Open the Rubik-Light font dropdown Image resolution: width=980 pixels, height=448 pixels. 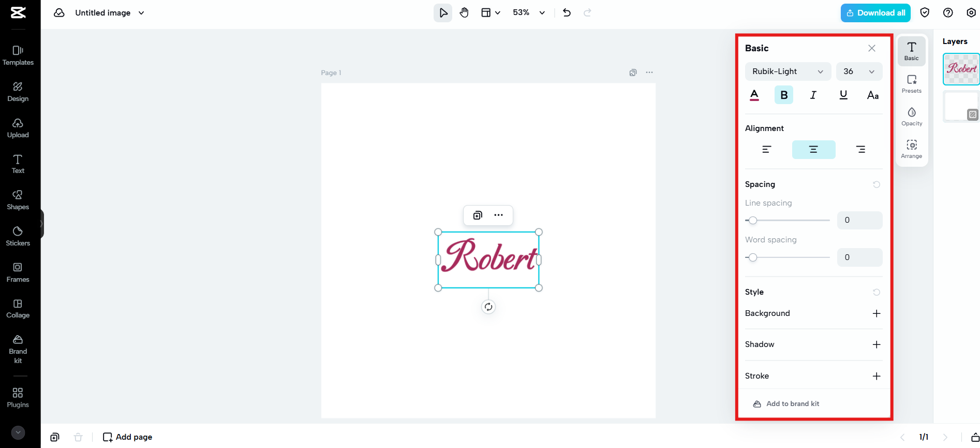pyautogui.click(x=788, y=71)
